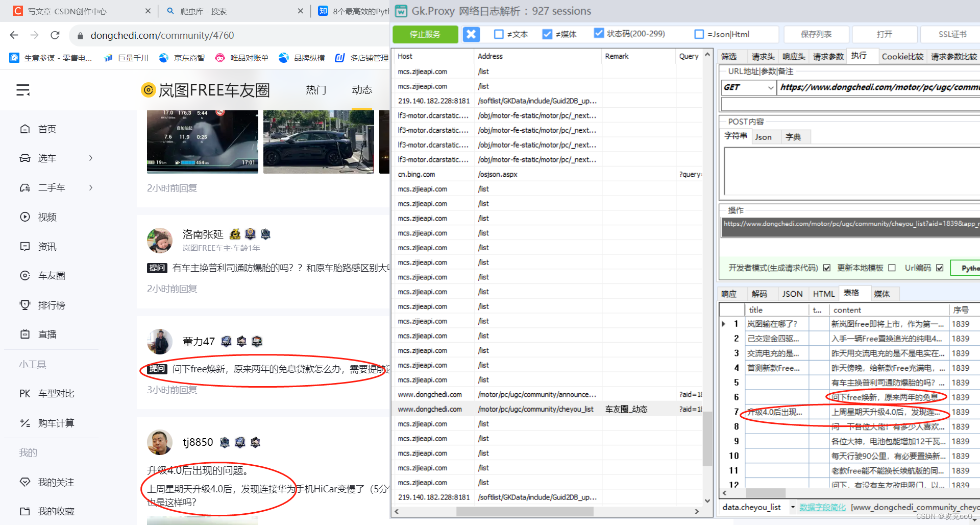Toggle 更新本地模板 checkbox
980x525 pixels.
point(892,268)
